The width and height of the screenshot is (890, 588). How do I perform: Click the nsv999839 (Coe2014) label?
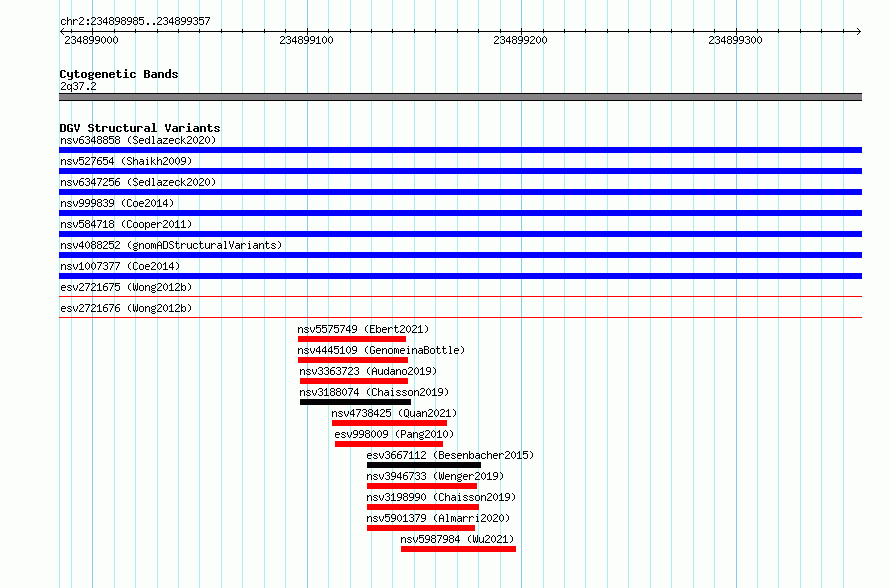tap(117, 203)
